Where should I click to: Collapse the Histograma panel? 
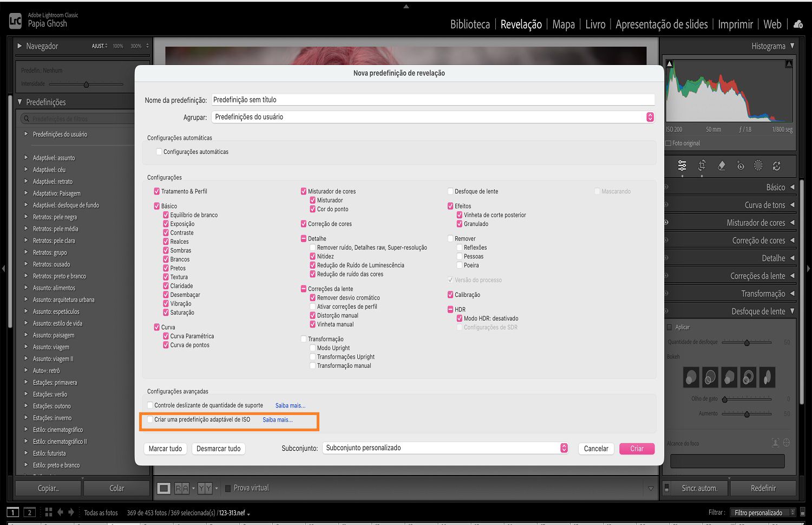click(793, 46)
